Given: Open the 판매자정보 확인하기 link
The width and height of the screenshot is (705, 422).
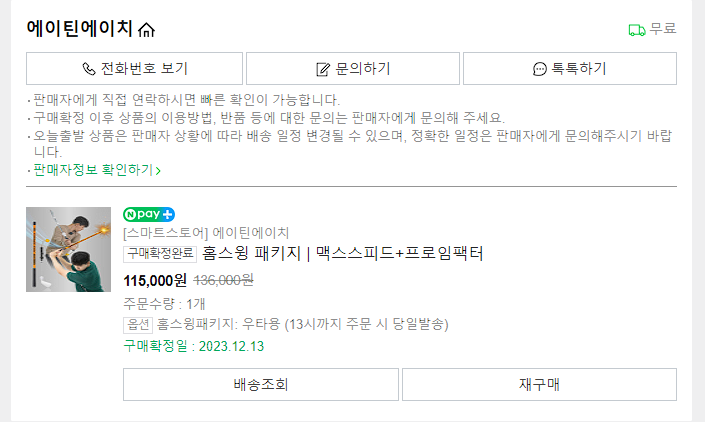Looking at the screenshot, I should point(93,170).
